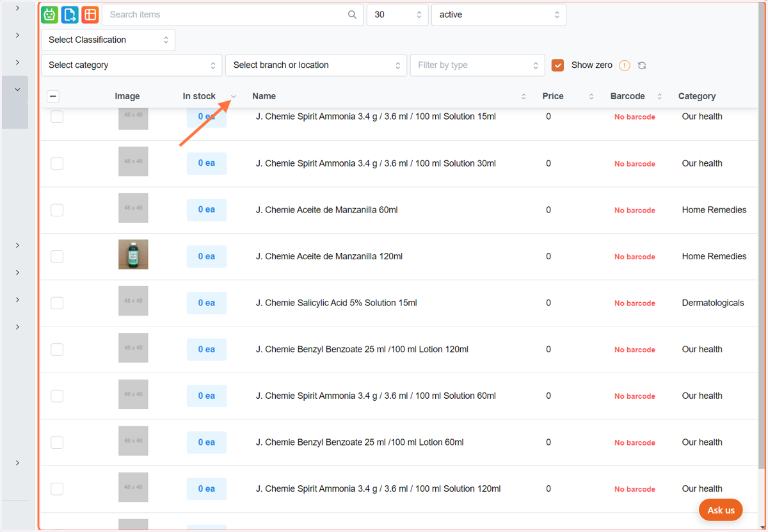Collapse the highlighted expanded sidebar section

point(17,90)
